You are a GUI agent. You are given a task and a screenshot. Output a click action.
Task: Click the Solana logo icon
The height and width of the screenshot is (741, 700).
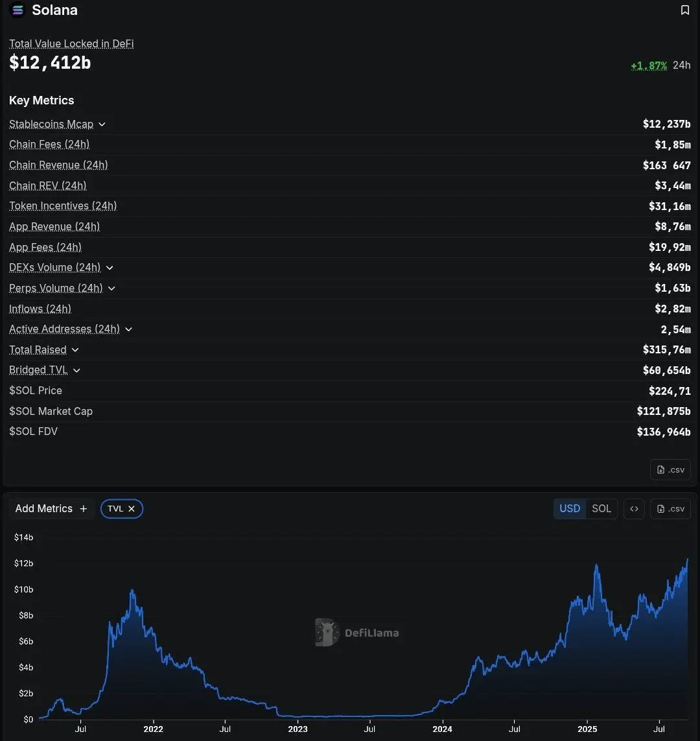pos(17,10)
